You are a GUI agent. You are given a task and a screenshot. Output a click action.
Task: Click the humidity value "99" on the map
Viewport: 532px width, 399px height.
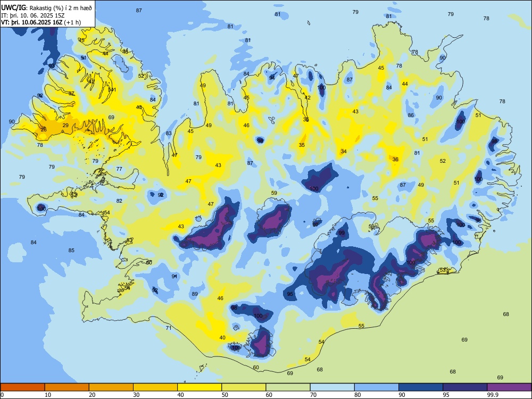coord(342,233)
